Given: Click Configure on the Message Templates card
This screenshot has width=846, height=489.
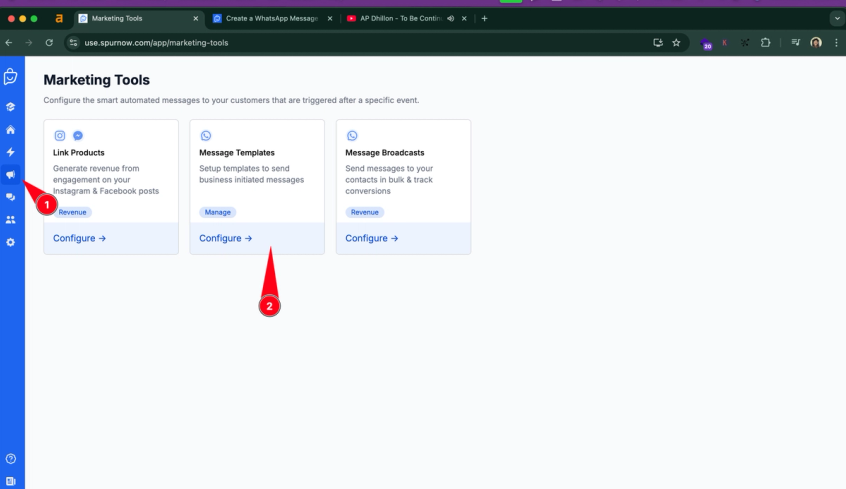Looking at the screenshot, I should 226,238.
